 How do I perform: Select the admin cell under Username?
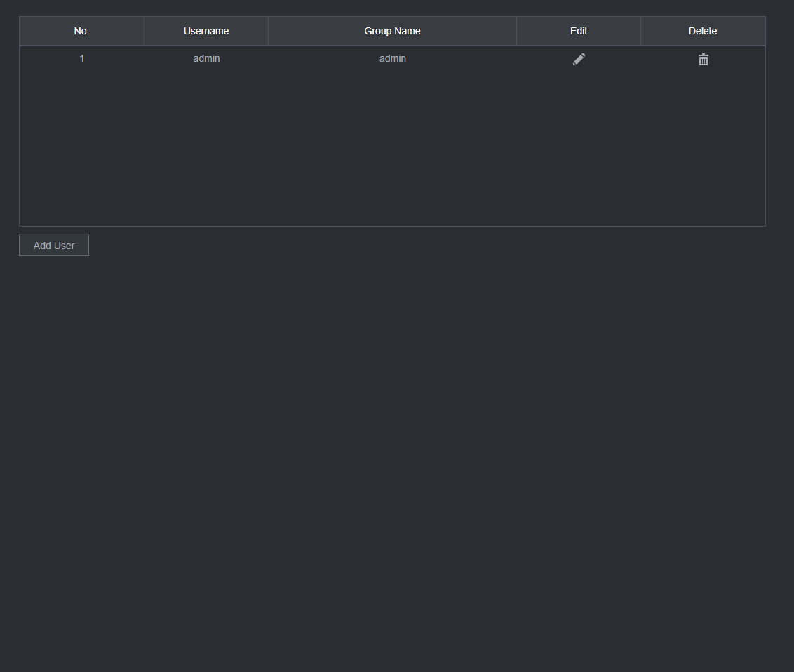[206, 59]
